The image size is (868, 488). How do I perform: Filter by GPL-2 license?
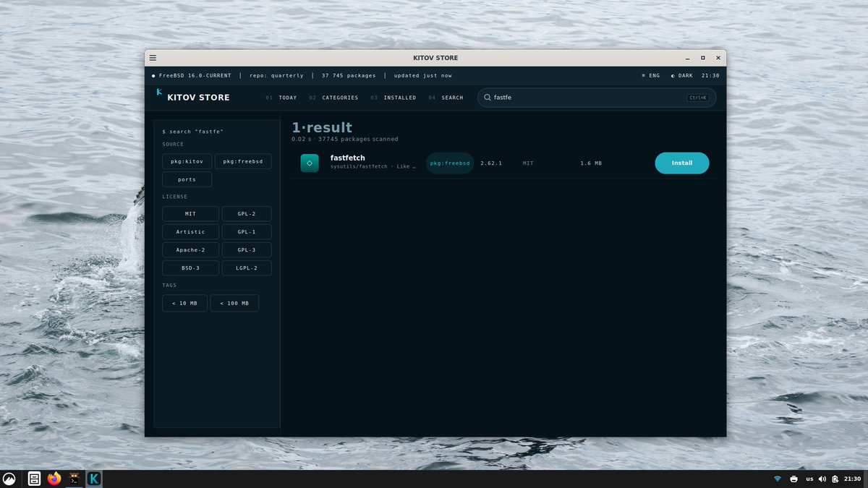point(247,214)
